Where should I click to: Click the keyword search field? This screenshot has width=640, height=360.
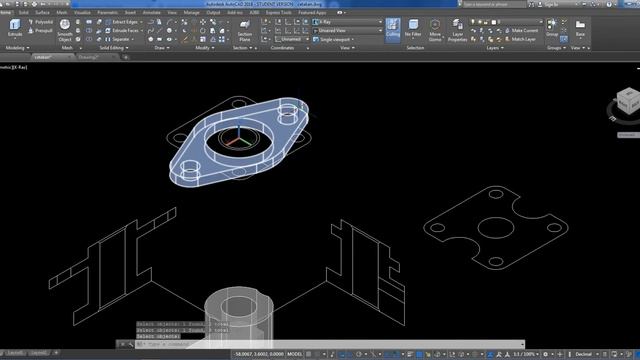coord(494,4)
